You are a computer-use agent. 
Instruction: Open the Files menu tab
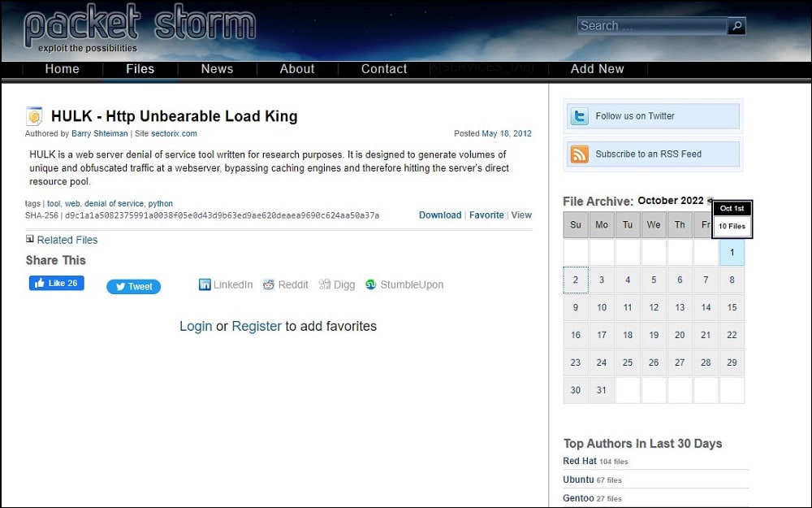coord(140,69)
